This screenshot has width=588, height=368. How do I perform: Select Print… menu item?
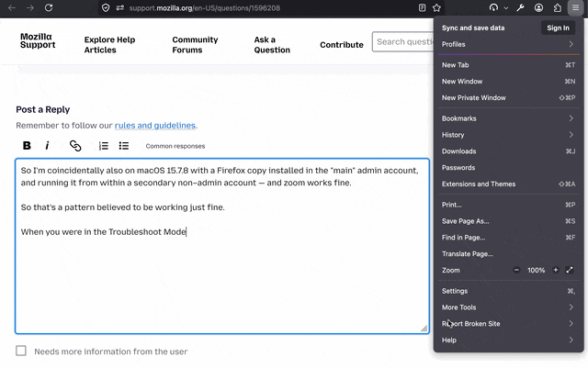[508, 205]
